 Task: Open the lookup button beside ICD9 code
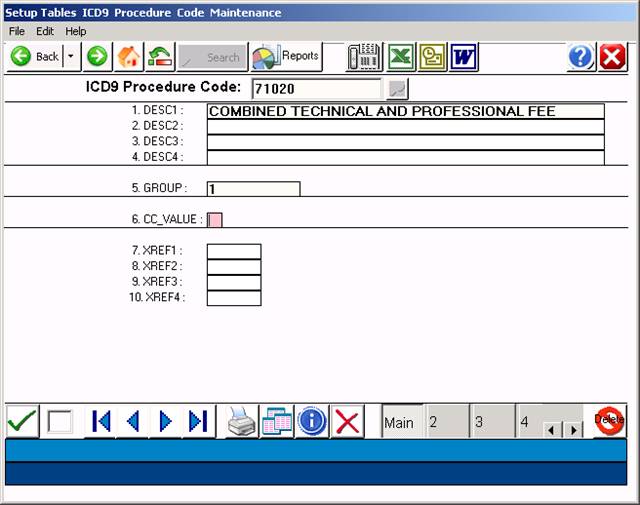397,89
